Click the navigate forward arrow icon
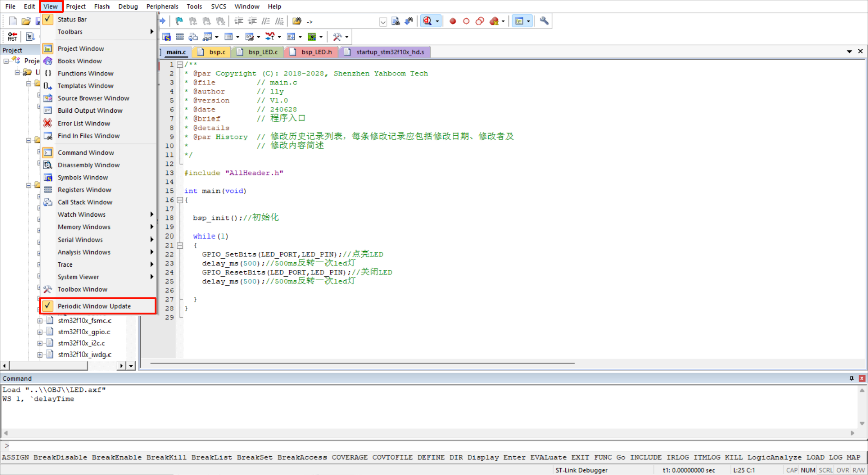868x475 pixels. (x=162, y=21)
